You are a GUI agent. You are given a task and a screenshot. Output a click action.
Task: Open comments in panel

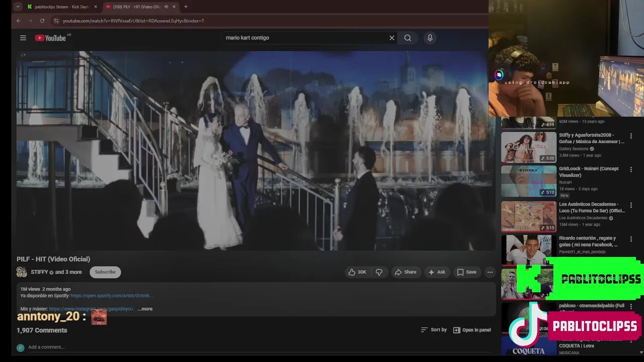472,330
